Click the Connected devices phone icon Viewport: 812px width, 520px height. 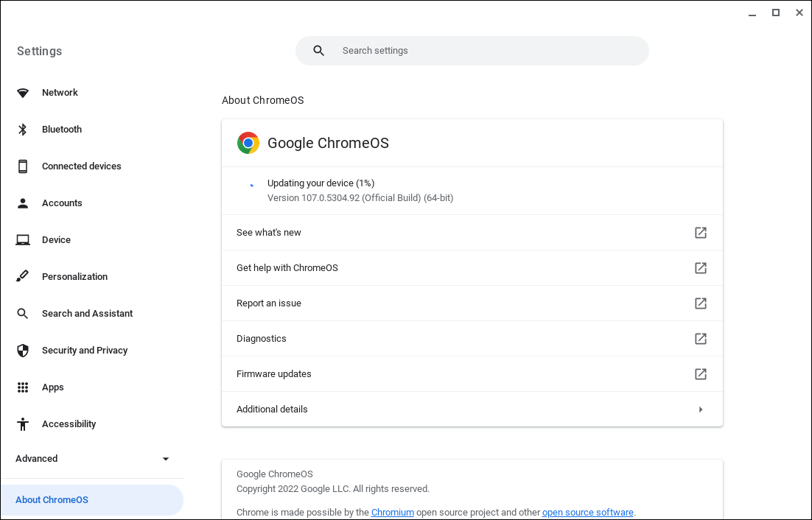click(23, 166)
